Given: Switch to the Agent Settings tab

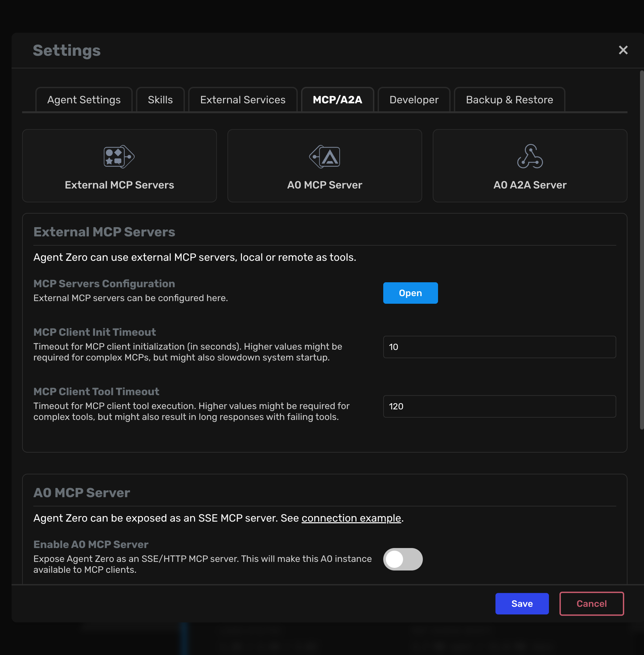Looking at the screenshot, I should tap(84, 99).
